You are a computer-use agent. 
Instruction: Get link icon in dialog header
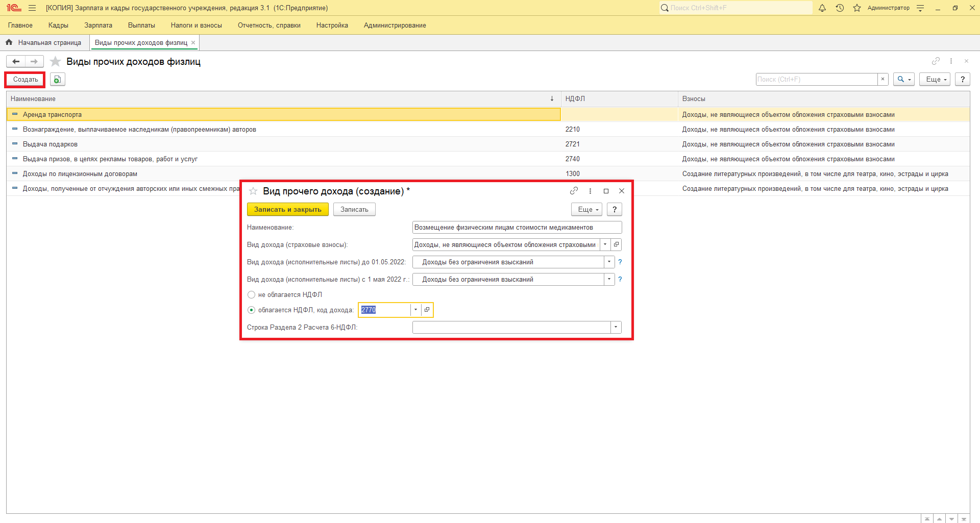click(x=574, y=191)
